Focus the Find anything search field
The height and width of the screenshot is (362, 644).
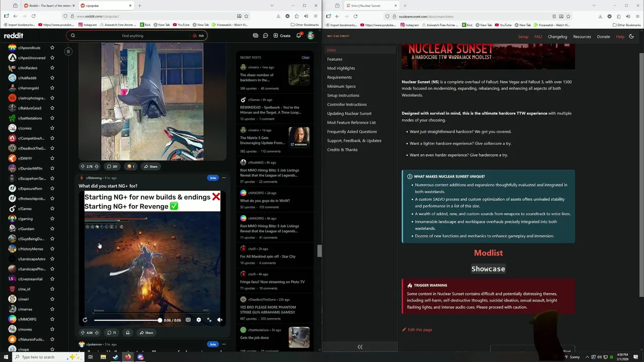[133, 36]
